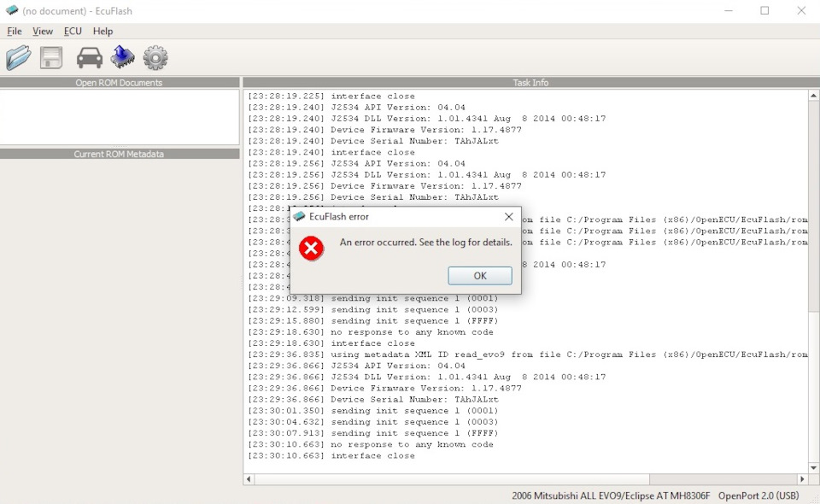Click the Write to ECU chip icon
Screen dimensions: 820x504
(x=123, y=57)
